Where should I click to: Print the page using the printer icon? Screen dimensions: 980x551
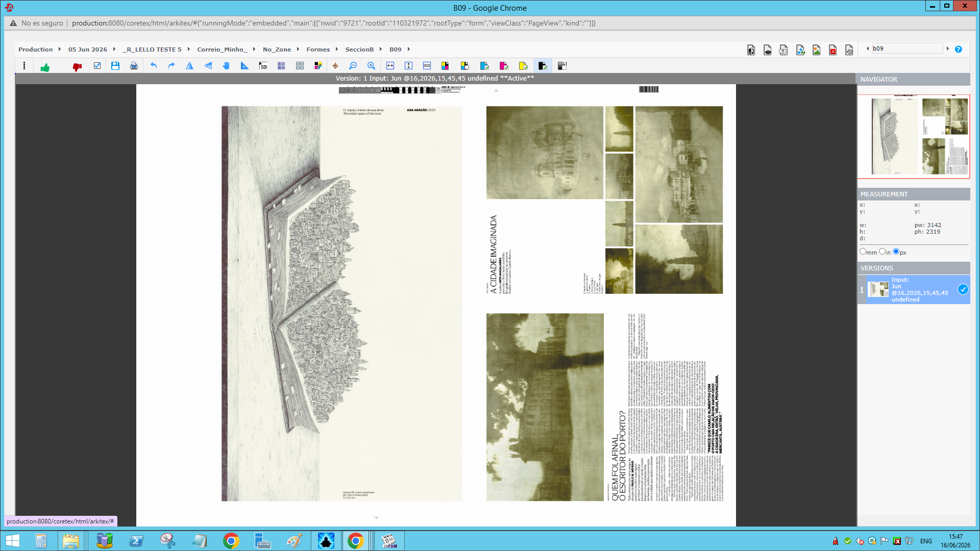pos(134,66)
